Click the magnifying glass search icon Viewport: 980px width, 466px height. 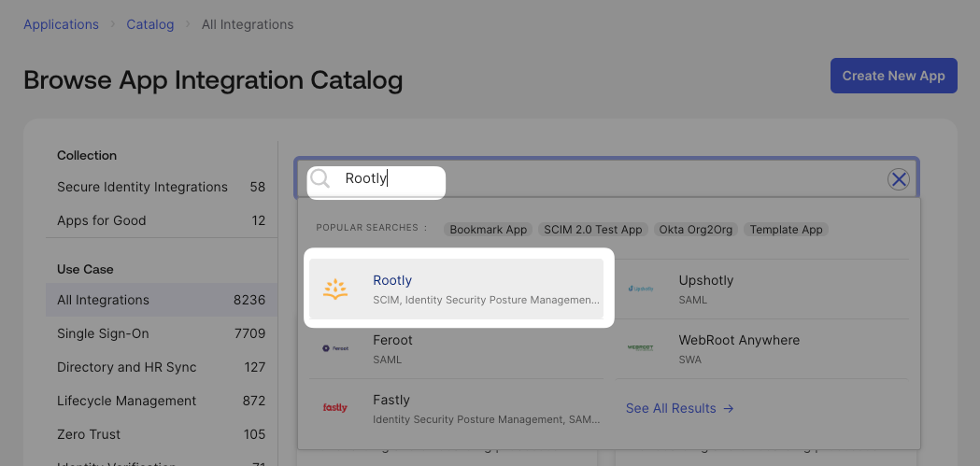tap(320, 178)
